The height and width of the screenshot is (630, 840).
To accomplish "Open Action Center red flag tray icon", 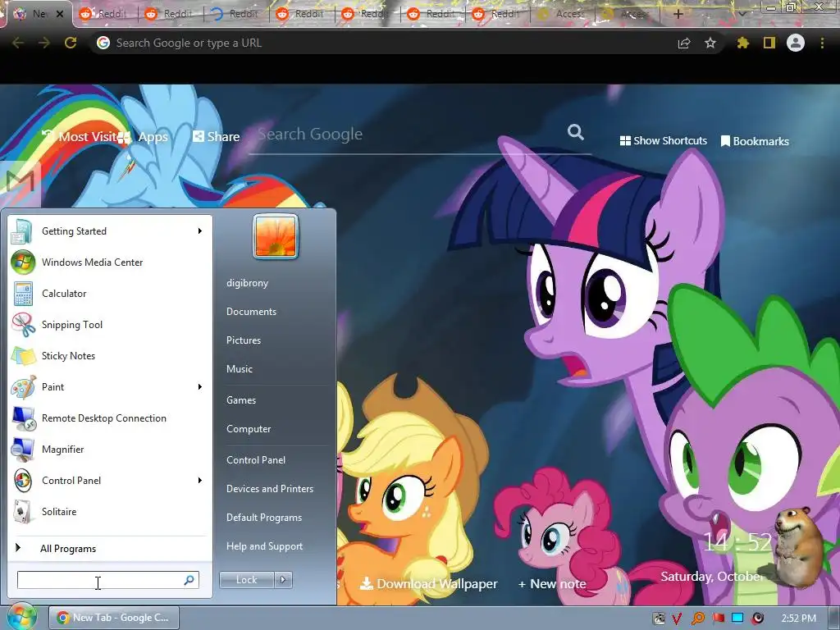I will 719,619.
